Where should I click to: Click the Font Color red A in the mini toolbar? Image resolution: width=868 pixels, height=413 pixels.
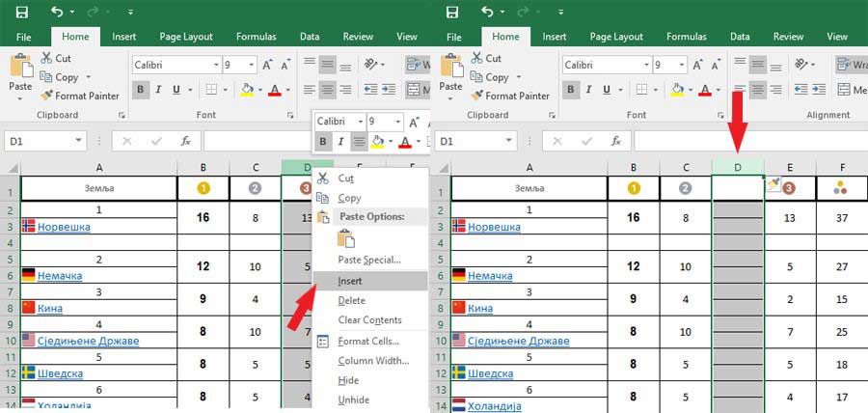[405, 142]
